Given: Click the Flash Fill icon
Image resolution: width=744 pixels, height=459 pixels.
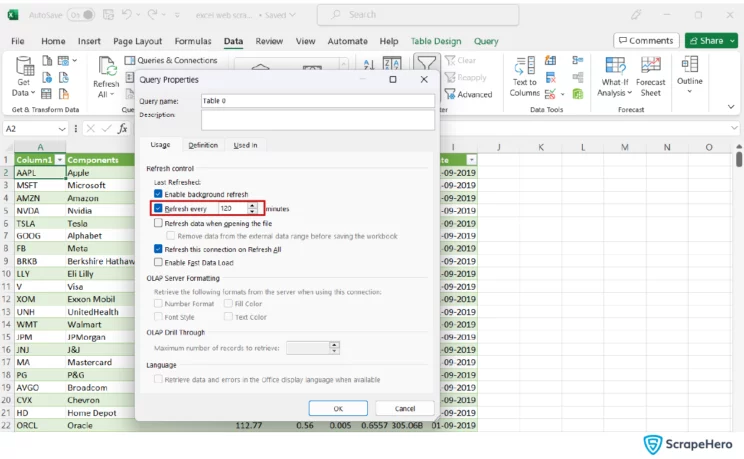Looking at the screenshot, I should click(x=550, y=60).
